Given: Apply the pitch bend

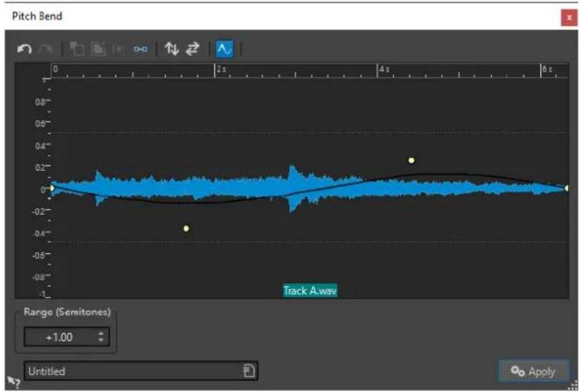Looking at the screenshot, I should click(x=533, y=371).
